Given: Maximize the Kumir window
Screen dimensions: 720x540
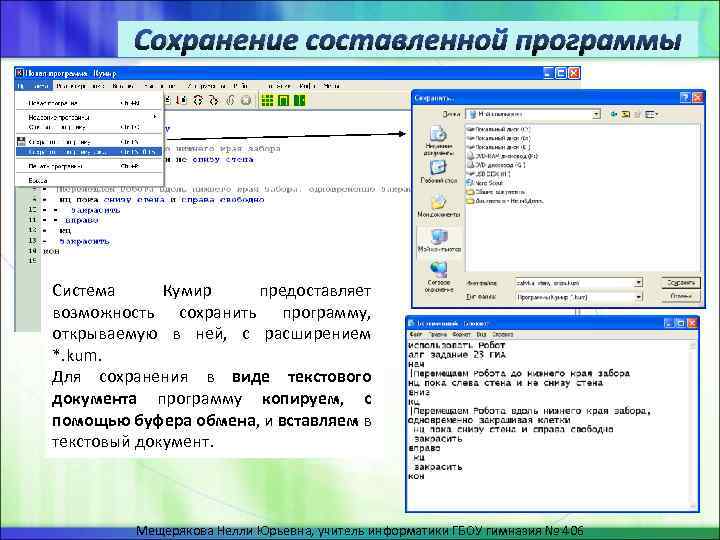Looking at the screenshot, I should click(561, 73).
